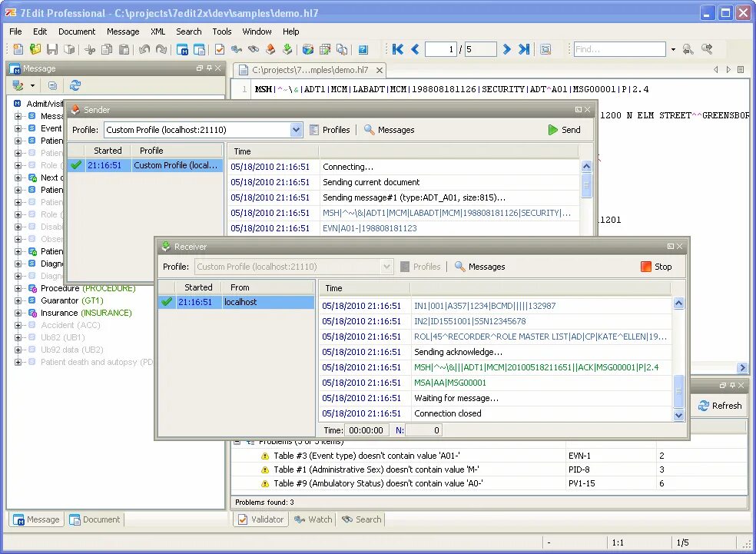
Task: Save the document with the floppy disk icon
Action: [52, 49]
